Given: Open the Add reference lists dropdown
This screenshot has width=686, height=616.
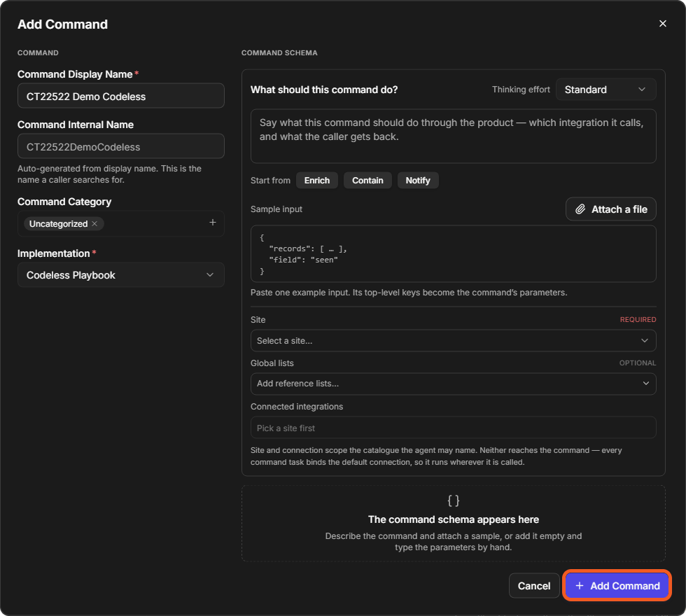Looking at the screenshot, I should [454, 384].
